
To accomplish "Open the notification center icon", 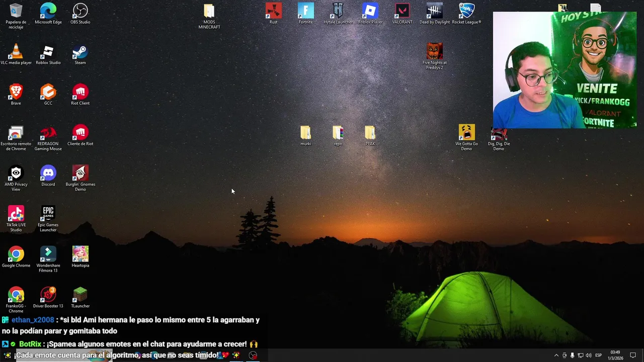I will tap(633, 355).
